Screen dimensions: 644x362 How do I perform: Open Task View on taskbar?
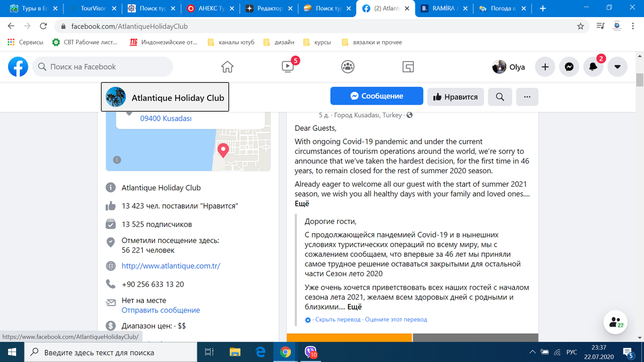point(209,352)
